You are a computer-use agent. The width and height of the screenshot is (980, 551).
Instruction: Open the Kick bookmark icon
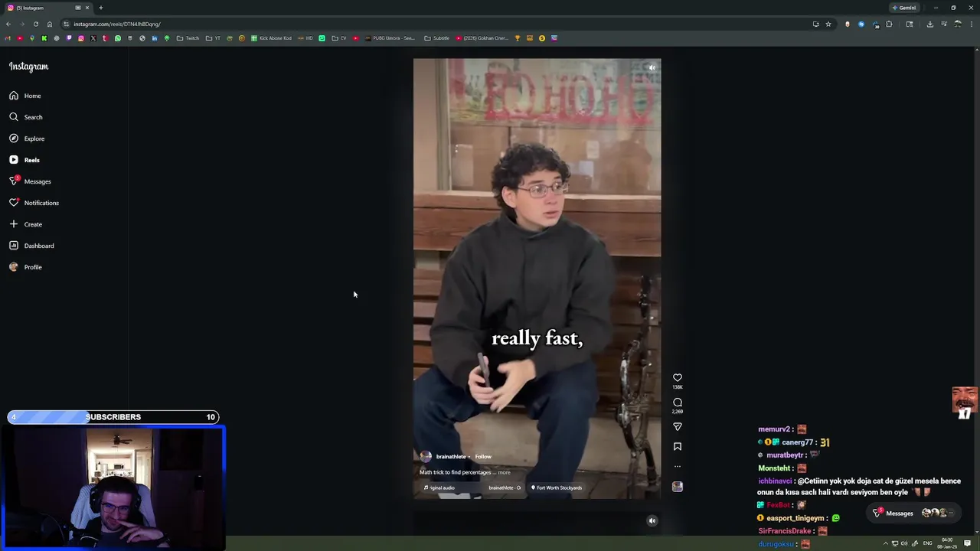coord(44,38)
